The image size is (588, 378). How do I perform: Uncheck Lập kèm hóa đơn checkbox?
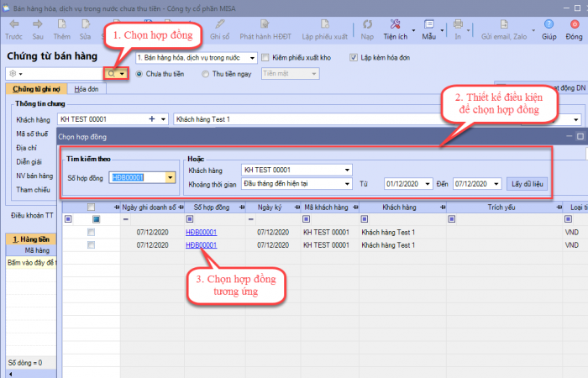[x=354, y=58]
